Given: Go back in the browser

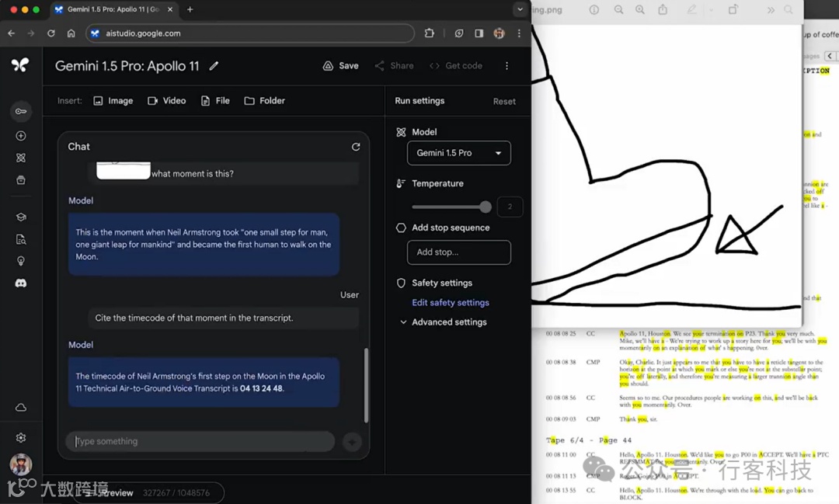Looking at the screenshot, I should pyautogui.click(x=11, y=33).
